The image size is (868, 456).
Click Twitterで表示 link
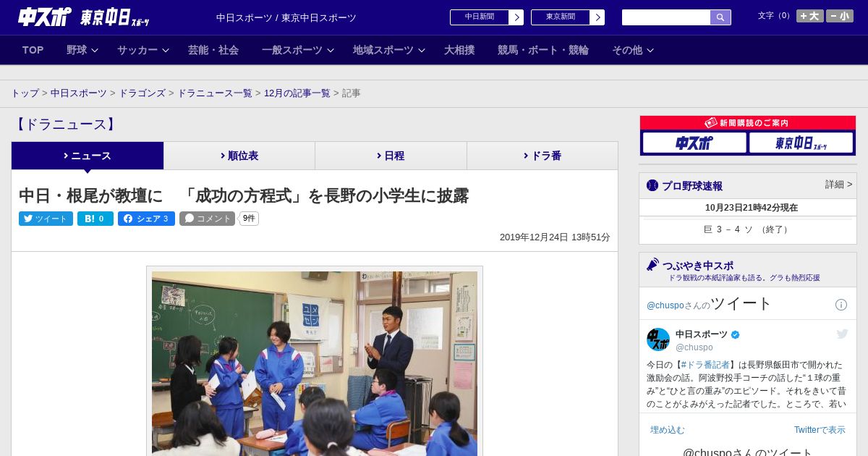820,430
